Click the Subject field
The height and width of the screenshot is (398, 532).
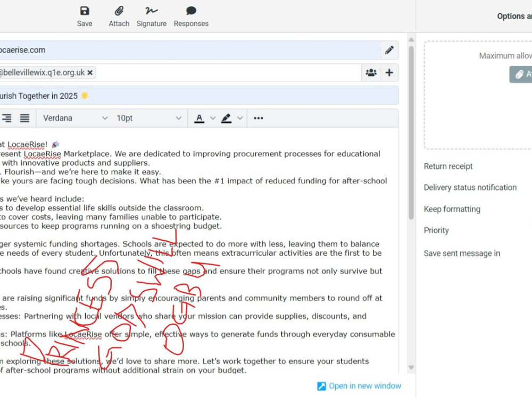coord(199,96)
